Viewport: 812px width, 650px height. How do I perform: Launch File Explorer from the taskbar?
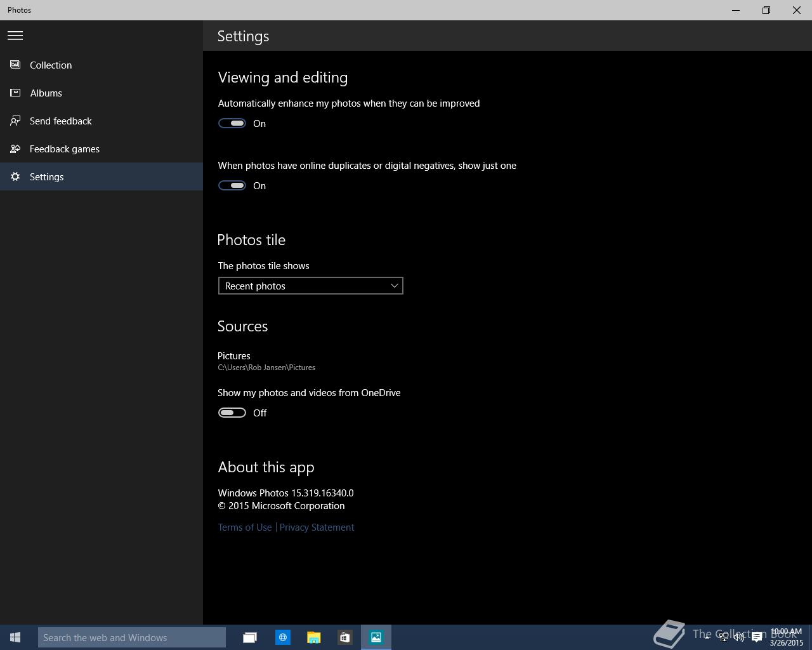313,637
